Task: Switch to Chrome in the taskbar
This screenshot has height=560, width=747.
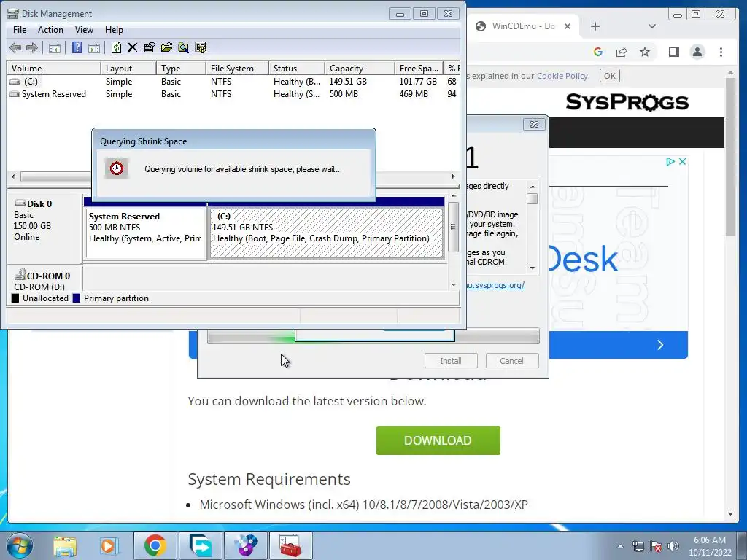Action: click(x=155, y=545)
